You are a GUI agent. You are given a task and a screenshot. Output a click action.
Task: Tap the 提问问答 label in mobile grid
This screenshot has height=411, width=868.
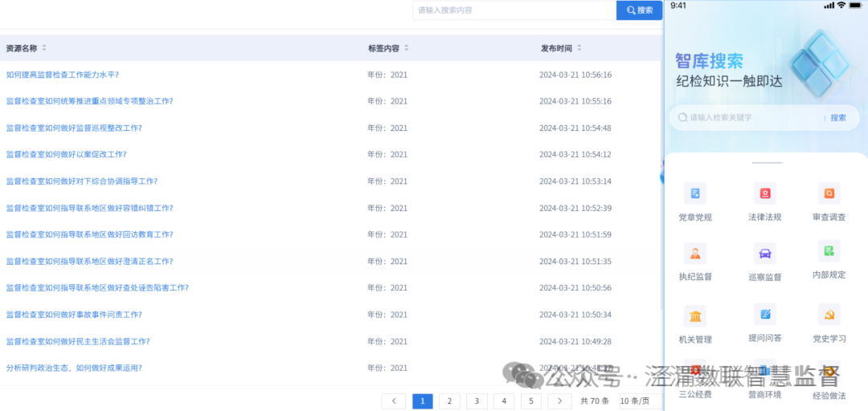click(x=765, y=338)
